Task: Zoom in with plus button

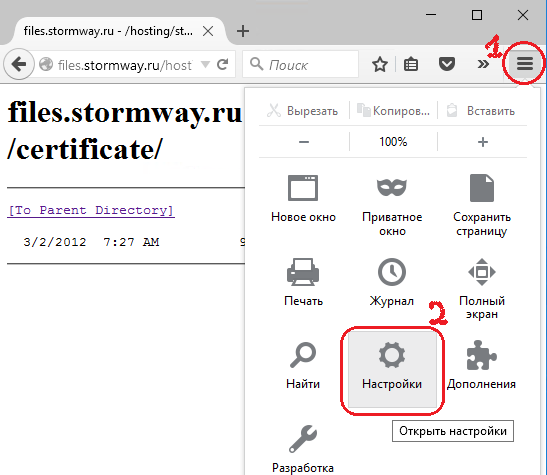Action: click(482, 142)
